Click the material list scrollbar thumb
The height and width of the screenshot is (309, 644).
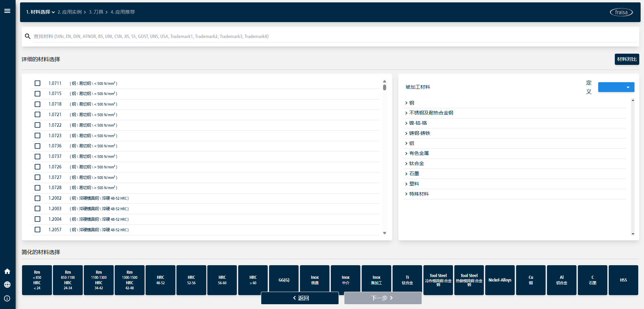point(384,87)
